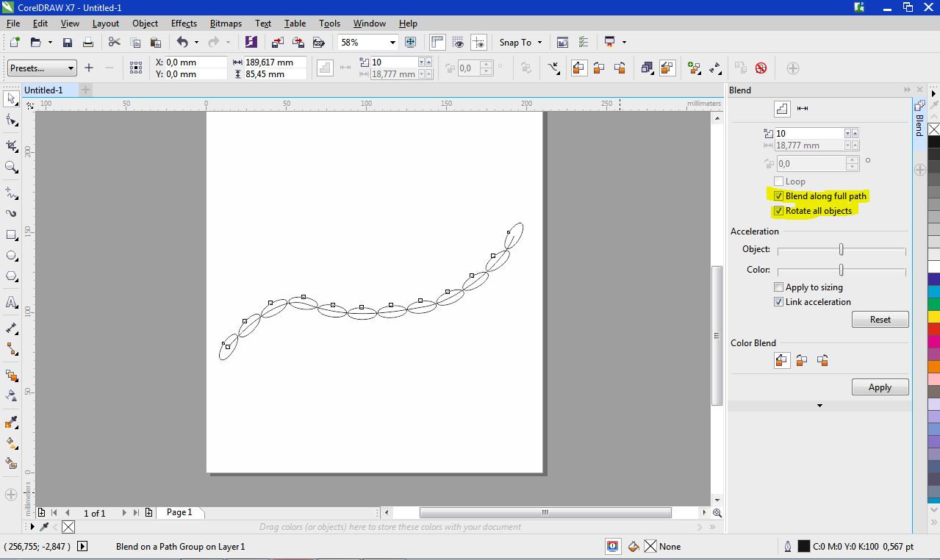Image resolution: width=940 pixels, height=560 pixels.
Task: Expand the Open file dropdown arrow
Action: coord(49,43)
